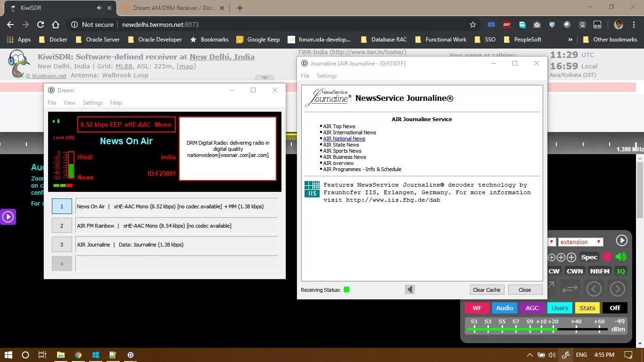Viewport: 644px width, 362px height.
Task: Switch to the Audio tab
Action: click(x=504, y=308)
